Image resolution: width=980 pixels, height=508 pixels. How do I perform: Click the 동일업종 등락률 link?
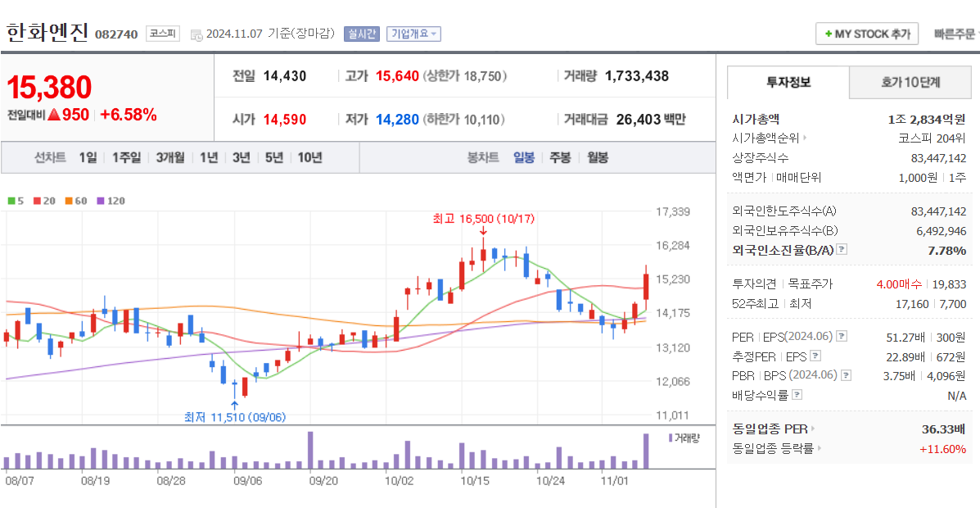point(773,448)
